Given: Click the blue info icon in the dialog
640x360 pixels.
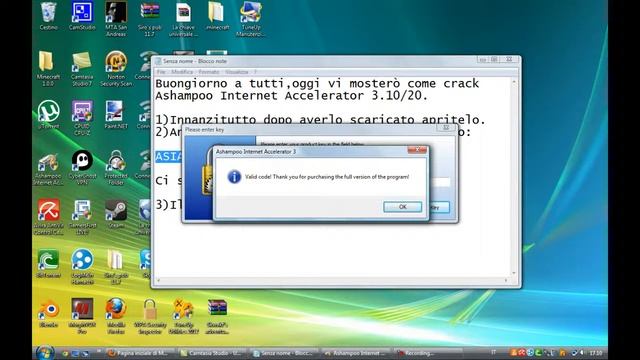Looking at the screenshot, I should tap(234, 177).
